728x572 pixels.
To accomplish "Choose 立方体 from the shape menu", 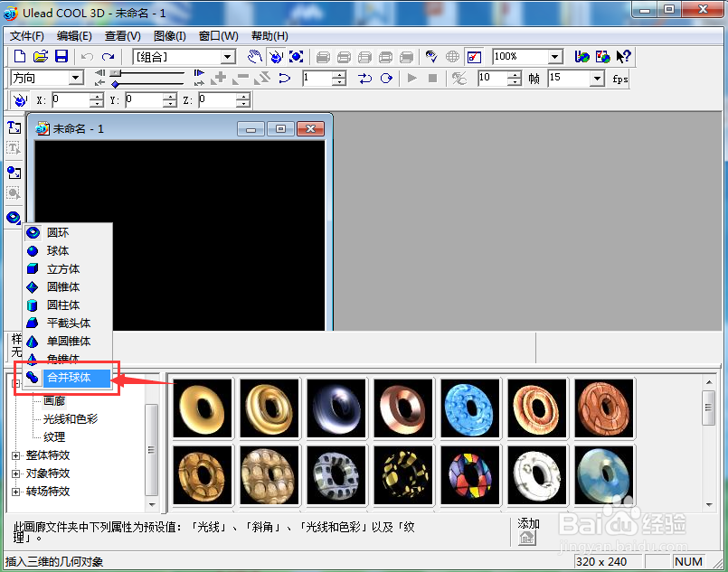I will point(68,269).
